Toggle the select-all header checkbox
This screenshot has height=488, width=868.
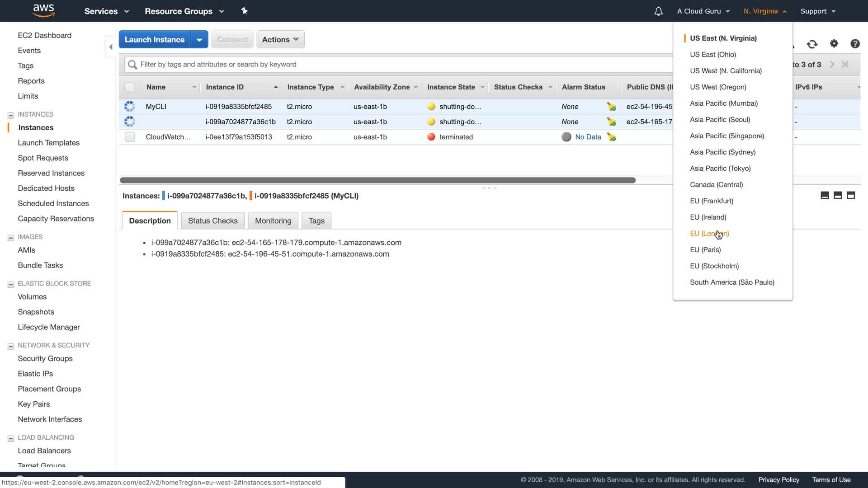coord(129,87)
